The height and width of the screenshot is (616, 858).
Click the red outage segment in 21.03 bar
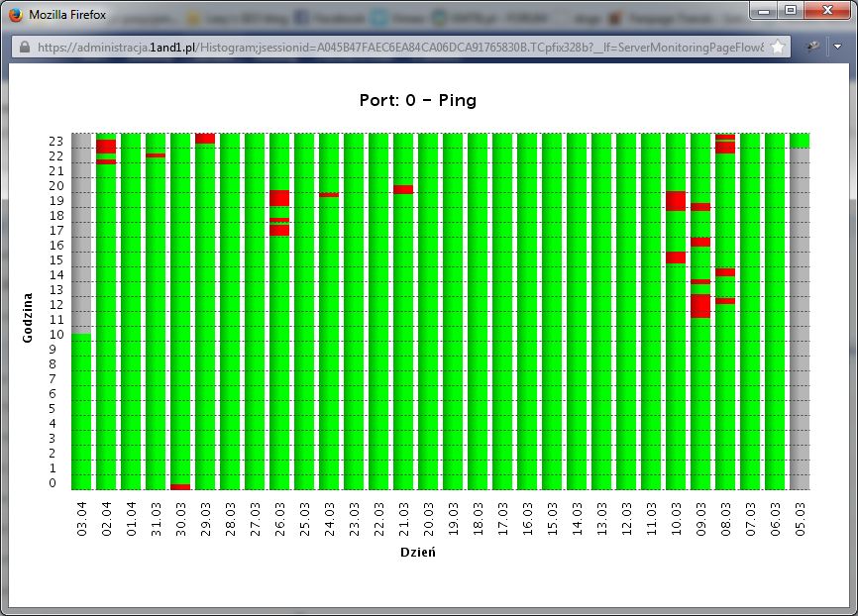tap(403, 189)
